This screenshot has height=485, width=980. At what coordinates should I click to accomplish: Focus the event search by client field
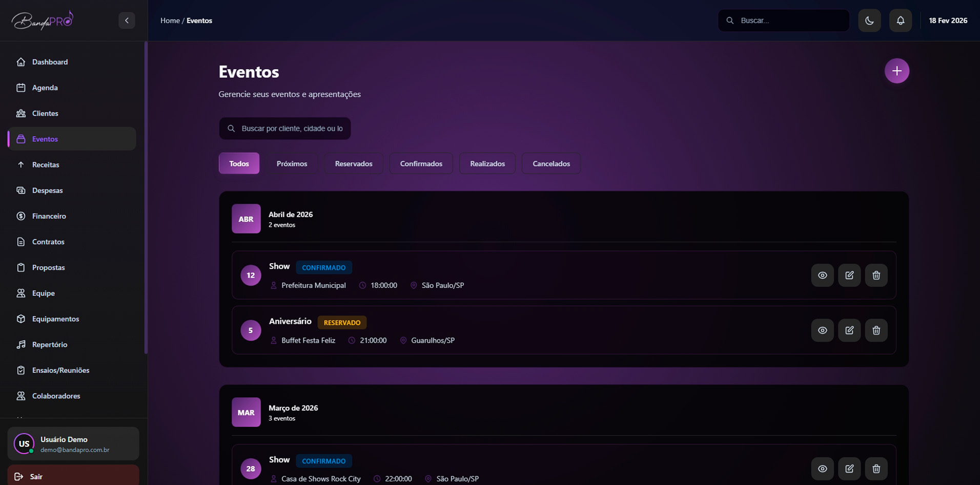[291, 129]
